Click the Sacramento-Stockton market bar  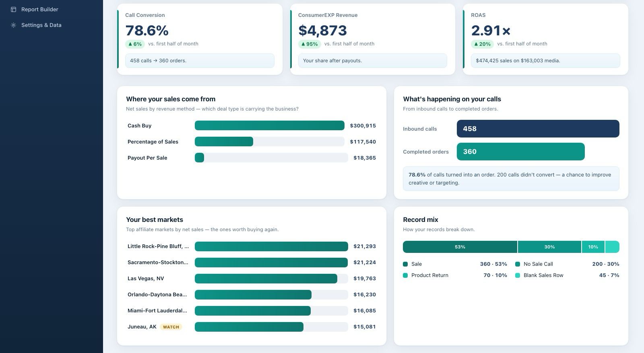pyautogui.click(x=271, y=263)
